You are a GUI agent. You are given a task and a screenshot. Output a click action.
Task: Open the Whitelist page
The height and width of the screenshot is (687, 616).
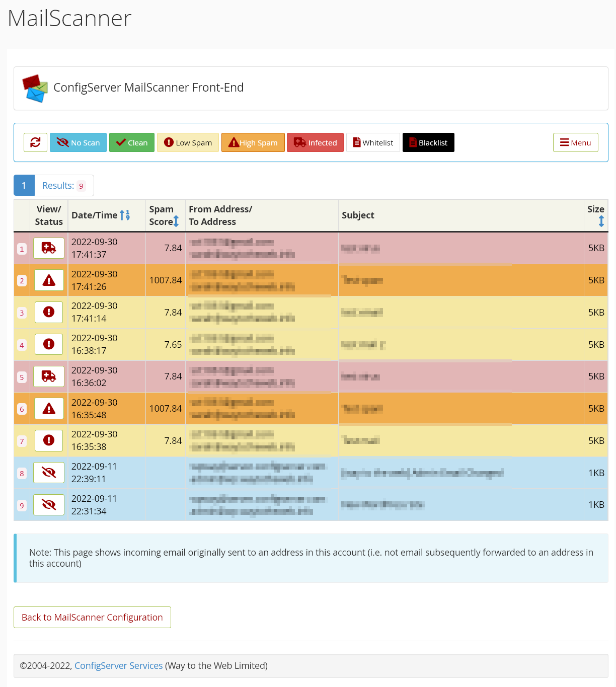(x=373, y=142)
